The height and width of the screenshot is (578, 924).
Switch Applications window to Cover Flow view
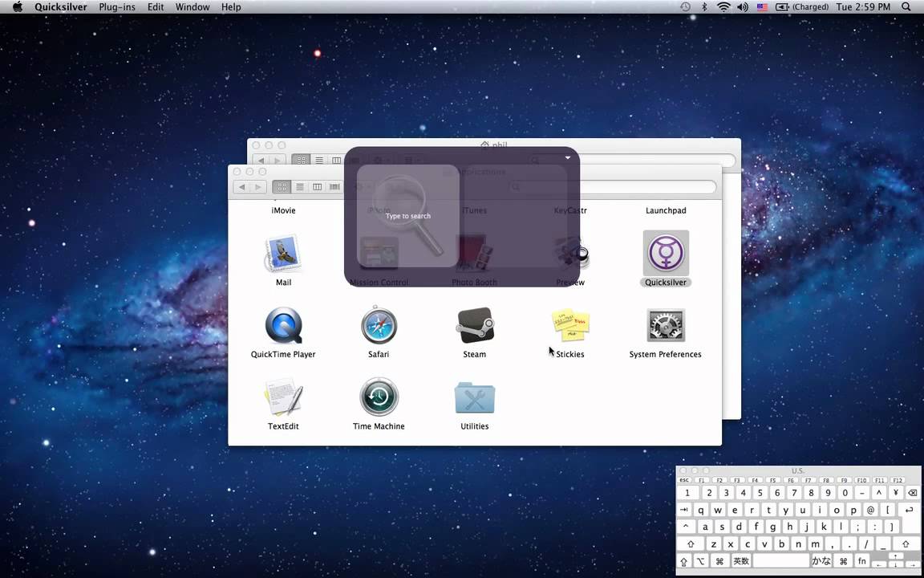(334, 187)
